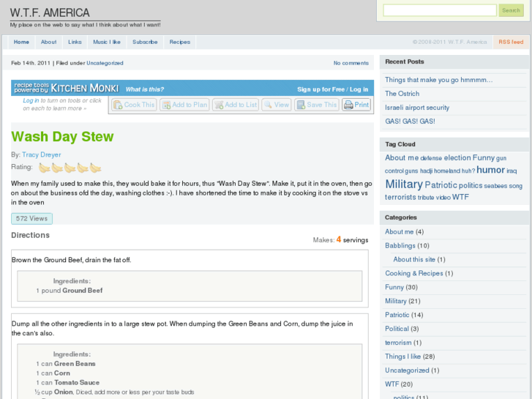The image size is (532, 399).
Task: Open recent post GAS! GAS! GAS!
Action: [x=410, y=122]
